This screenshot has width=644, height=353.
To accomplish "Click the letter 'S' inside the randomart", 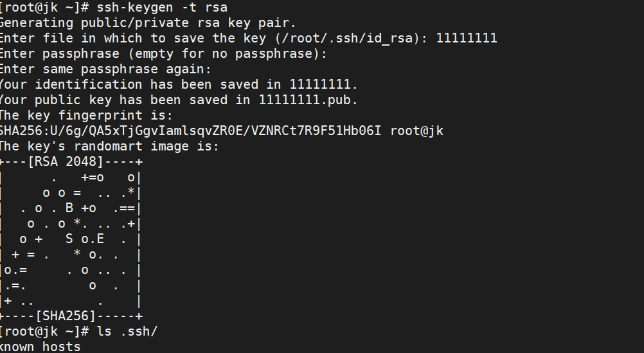I will click(x=69, y=239).
